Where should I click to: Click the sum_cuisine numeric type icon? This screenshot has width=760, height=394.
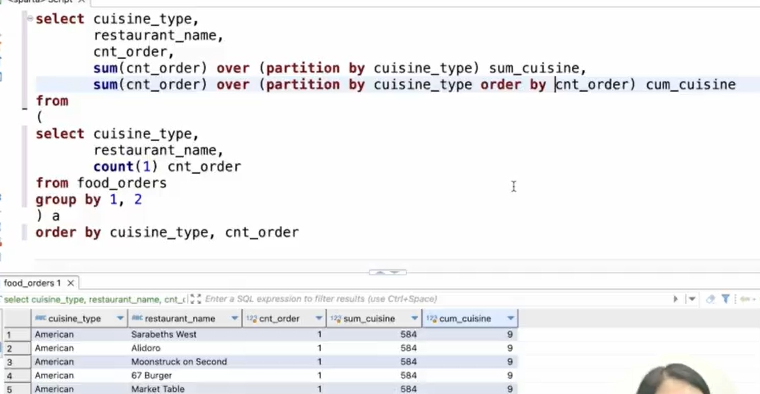click(x=336, y=318)
